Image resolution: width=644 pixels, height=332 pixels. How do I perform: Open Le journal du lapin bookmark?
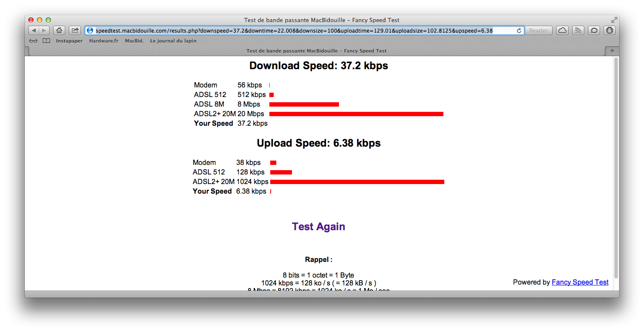tap(173, 41)
